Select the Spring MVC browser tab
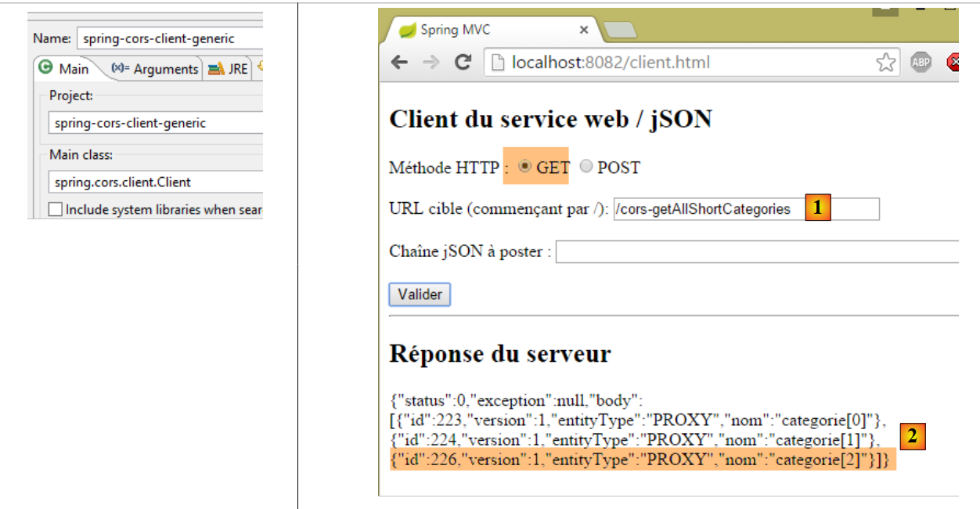Screen dimensions: 980x509 [485, 30]
